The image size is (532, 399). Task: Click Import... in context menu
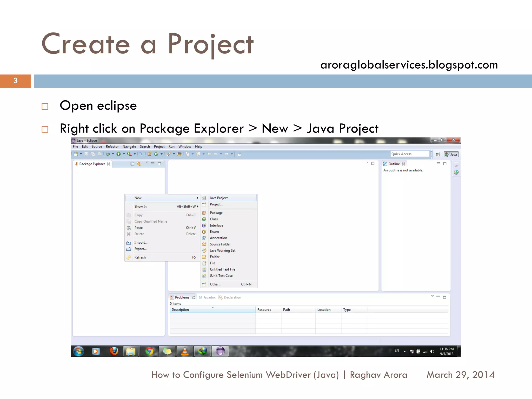[x=162, y=243]
